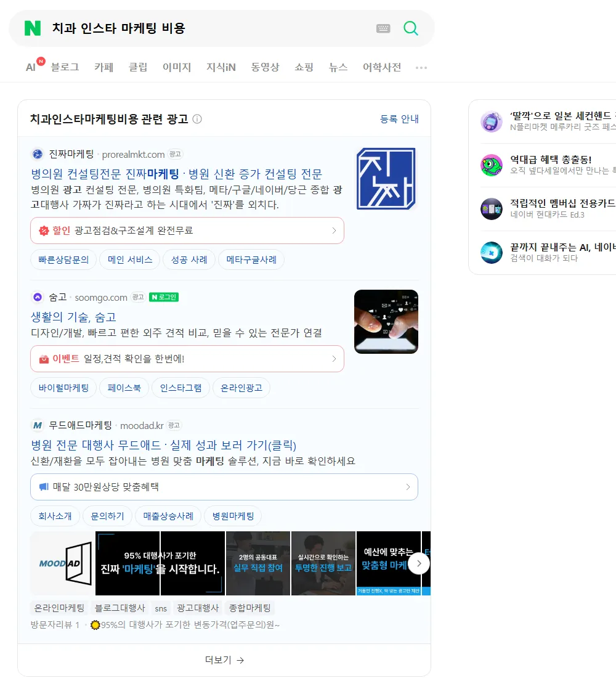Expand the 이벤트 일정,견적 확인을 한번에 chevron
This screenshot has height=678, width=616.
[x=334, y=359]
